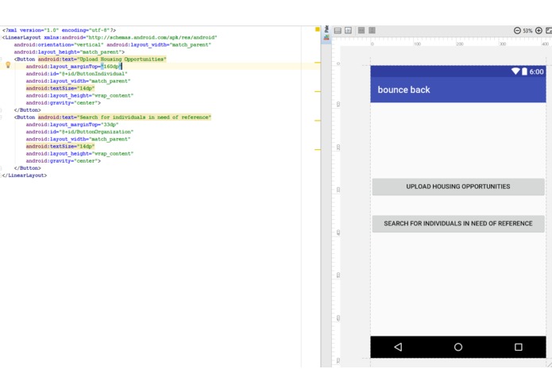Image resolution: width=552 pixels, height=392 pixels.
Task: Click the 53% zoom level label
Action: pos(527,31)
